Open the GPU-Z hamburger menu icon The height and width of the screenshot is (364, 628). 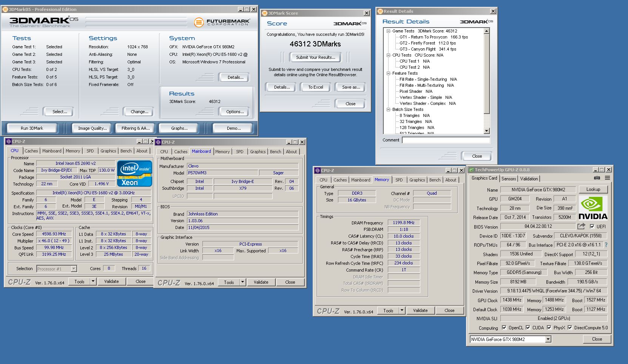607,178
